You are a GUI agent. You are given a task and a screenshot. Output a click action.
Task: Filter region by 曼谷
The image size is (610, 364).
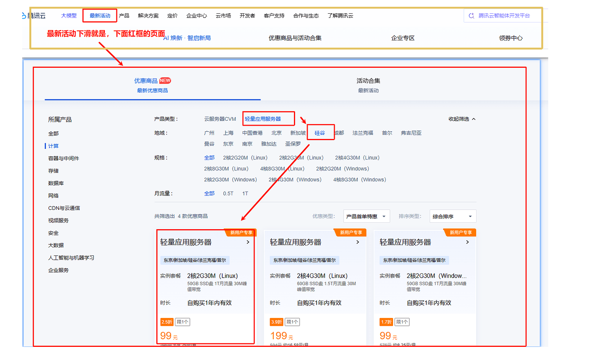coord(209,144)
